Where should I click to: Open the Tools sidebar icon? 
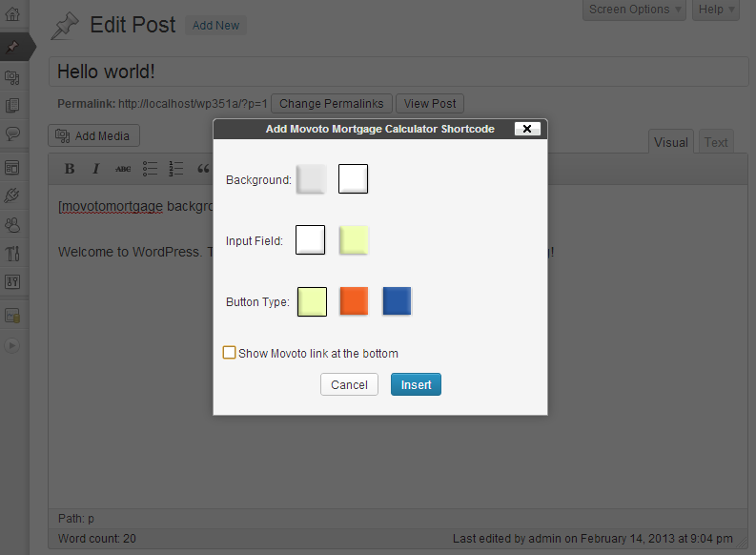point(12,253)
